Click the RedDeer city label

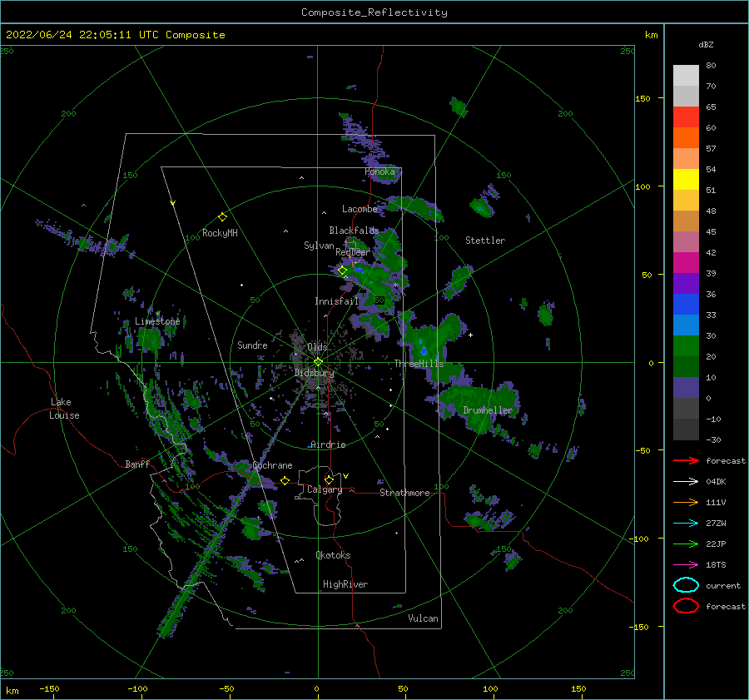click(x=353, y=252)
